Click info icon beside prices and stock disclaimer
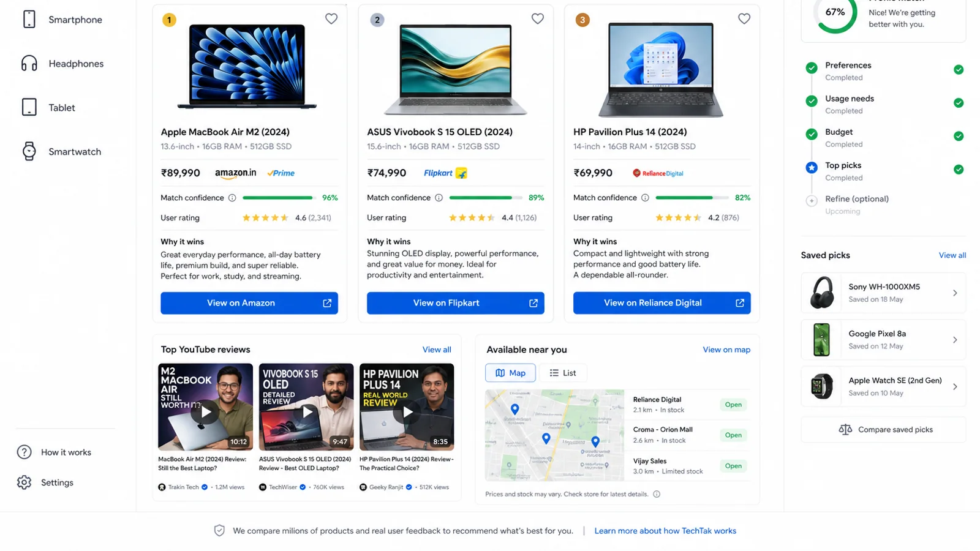 (x=657, y=494)
